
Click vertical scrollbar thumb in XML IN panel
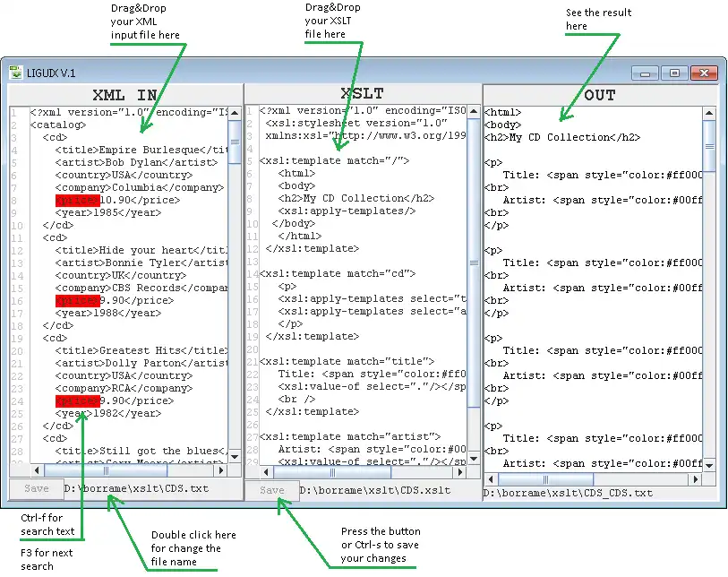click(235, 142)
